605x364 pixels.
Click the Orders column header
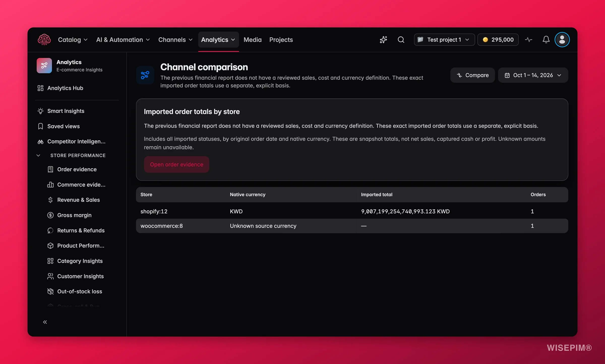coord(538,194)
